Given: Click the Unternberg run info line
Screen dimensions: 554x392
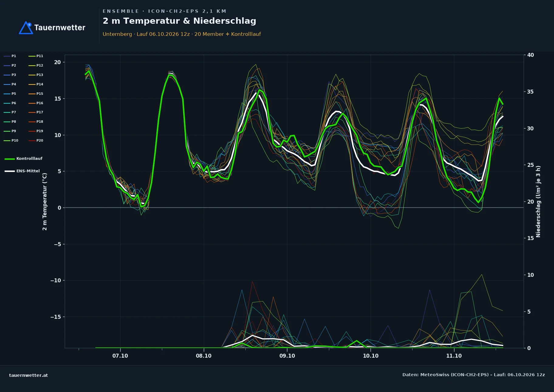Looking at the screenshot, I should pos(182,34).
